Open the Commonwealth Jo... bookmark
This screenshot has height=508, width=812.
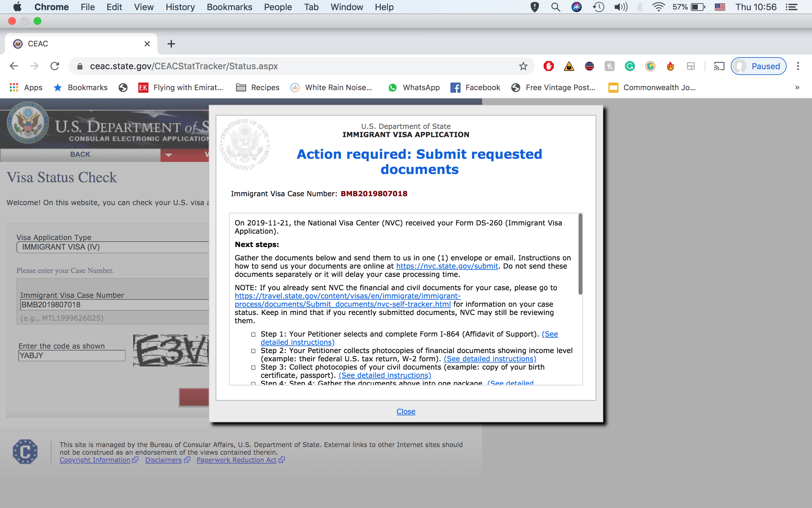point(652,88)
